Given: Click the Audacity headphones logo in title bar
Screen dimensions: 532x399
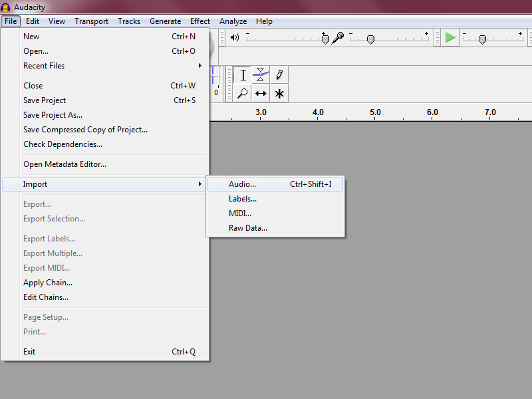Looking at the screenshot, I should [x=5, y=7].
